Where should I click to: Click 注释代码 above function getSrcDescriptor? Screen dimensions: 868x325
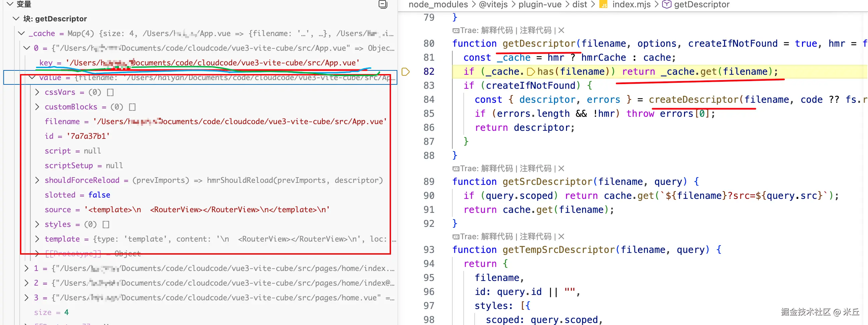[535, 169]
